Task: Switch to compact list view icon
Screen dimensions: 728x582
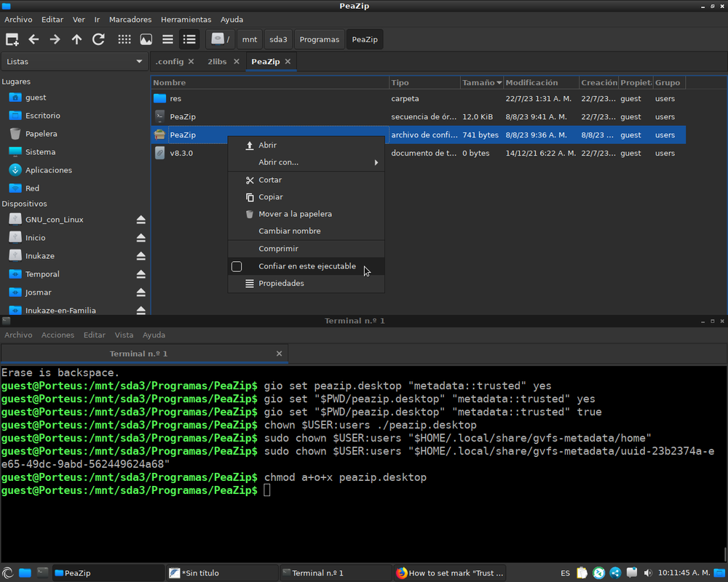Action: (x=167, y=39)
